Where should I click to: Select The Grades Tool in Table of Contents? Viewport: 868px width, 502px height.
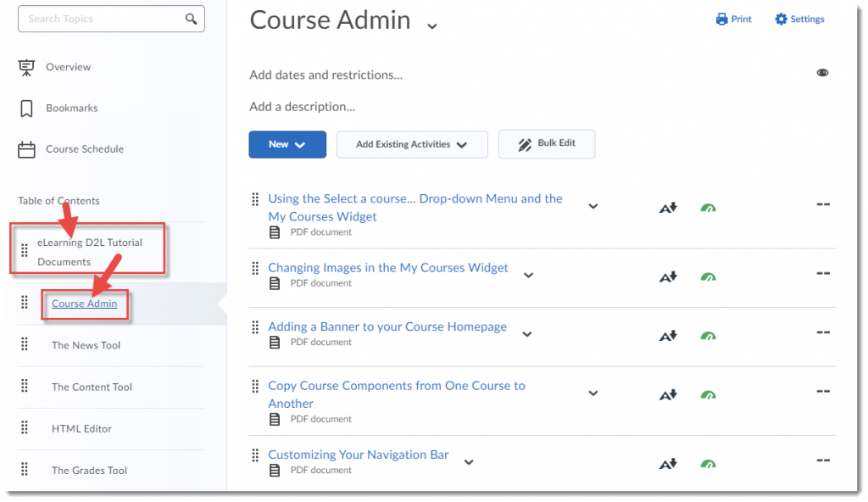pyautogui.click(x=88, y=470)
